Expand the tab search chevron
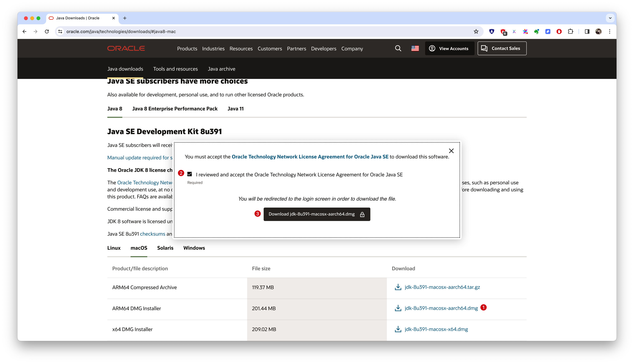 [610, 18]
